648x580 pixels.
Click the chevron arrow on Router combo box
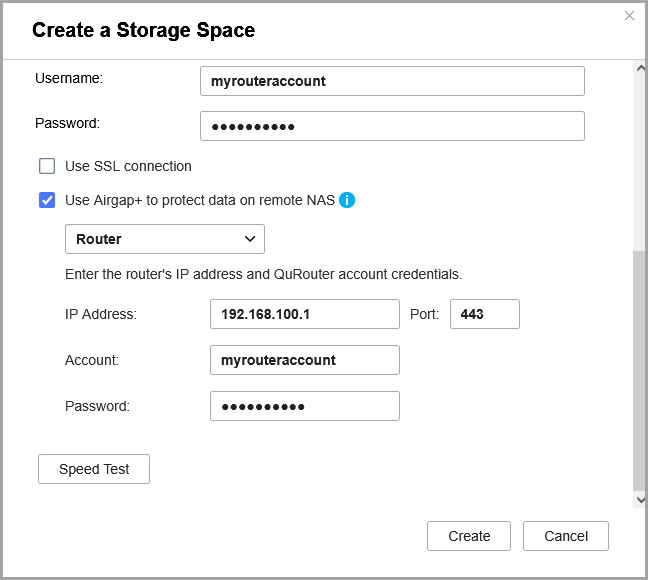249,239
